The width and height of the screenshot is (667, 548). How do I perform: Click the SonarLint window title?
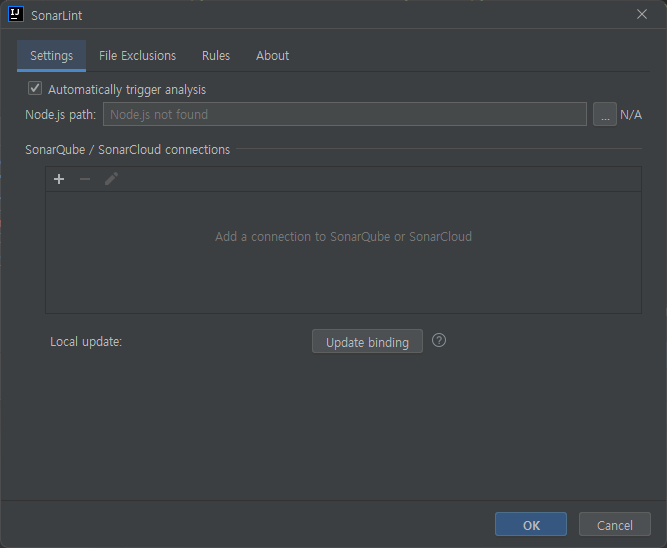point(57,15)
